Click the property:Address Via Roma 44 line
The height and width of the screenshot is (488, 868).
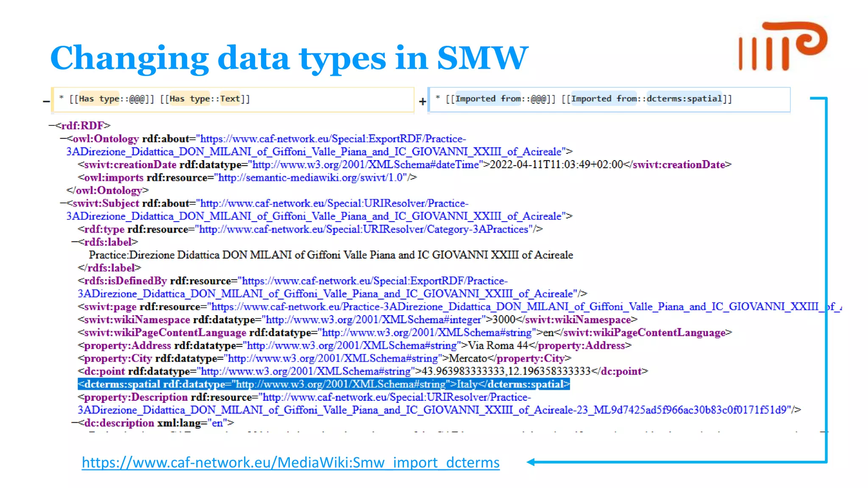click(355, 345)
